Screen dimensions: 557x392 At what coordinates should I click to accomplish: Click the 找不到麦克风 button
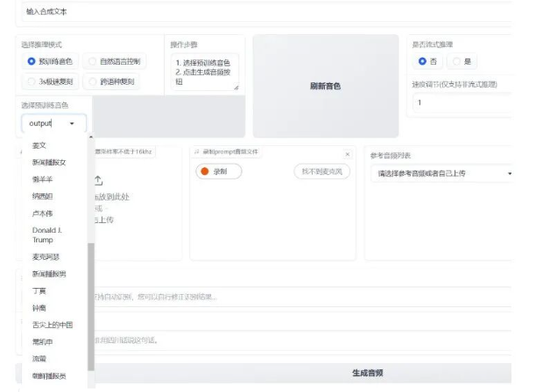pos(321,171)
